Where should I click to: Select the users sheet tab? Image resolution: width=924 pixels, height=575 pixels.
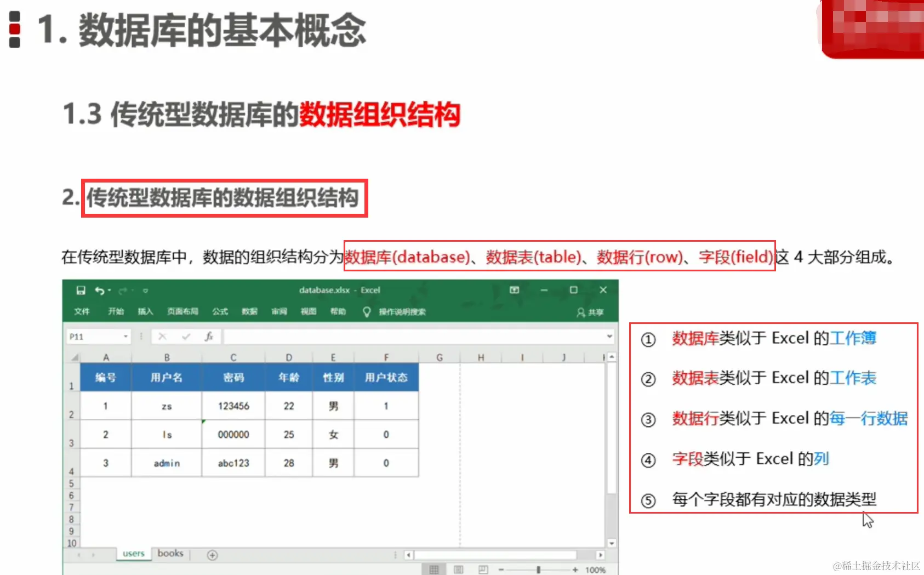tap(133, 554)
